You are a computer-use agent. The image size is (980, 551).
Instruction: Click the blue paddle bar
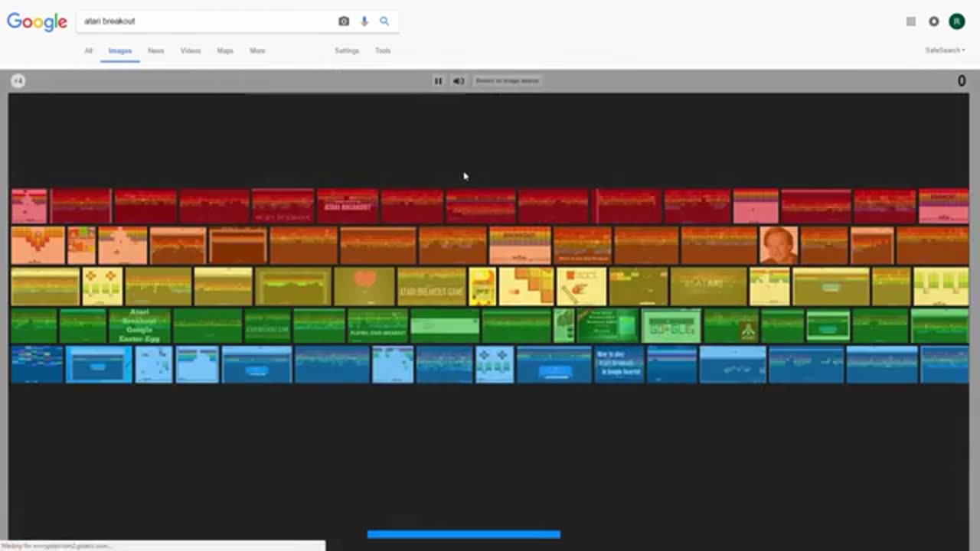point(464,534)
